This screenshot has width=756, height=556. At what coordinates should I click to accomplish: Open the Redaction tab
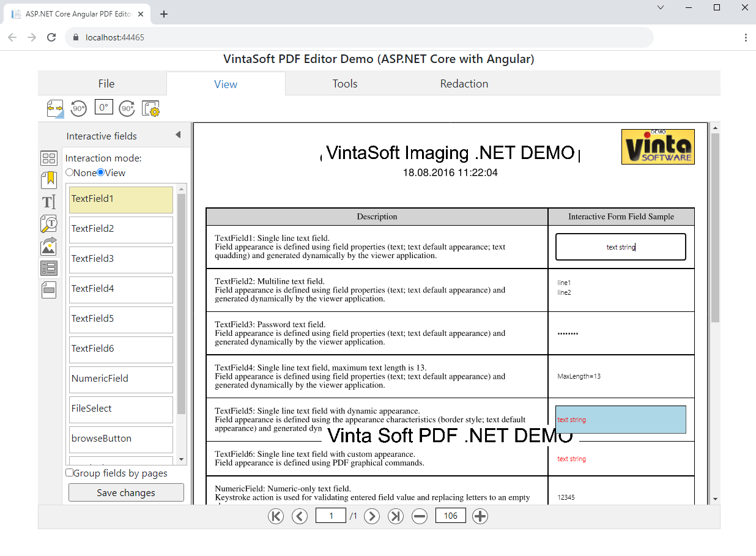click(464, 84)
